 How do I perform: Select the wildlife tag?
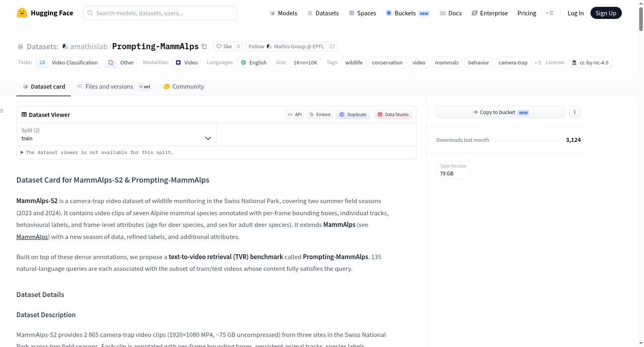click(x=354, y=62)
